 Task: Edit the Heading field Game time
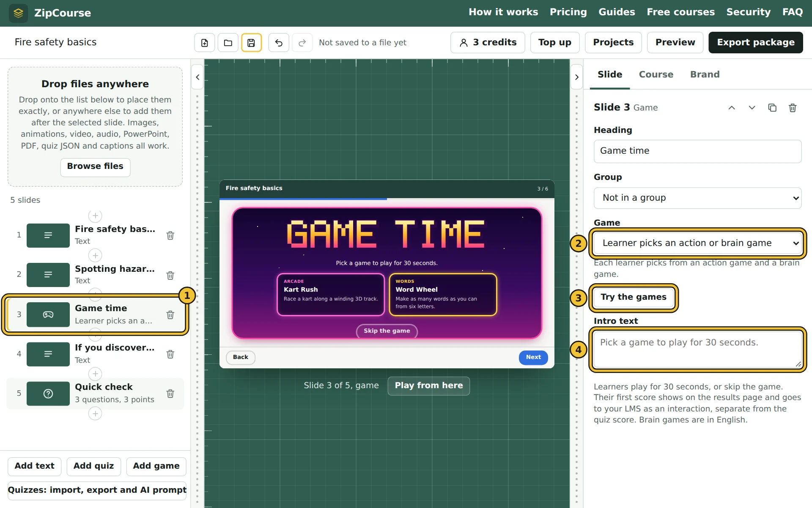pyautogui.click(x=697, y=152)
